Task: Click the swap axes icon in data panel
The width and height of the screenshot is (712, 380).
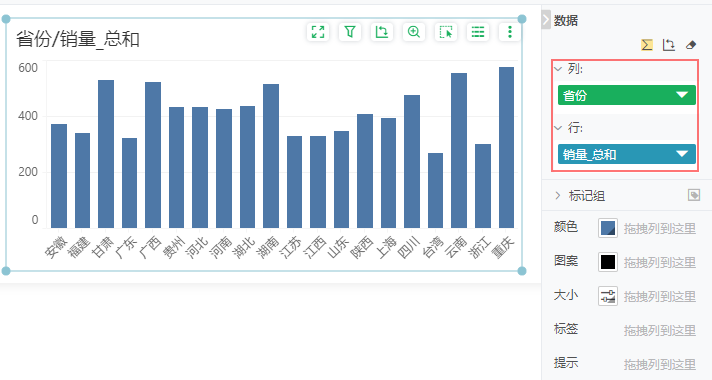Action: 668,44
